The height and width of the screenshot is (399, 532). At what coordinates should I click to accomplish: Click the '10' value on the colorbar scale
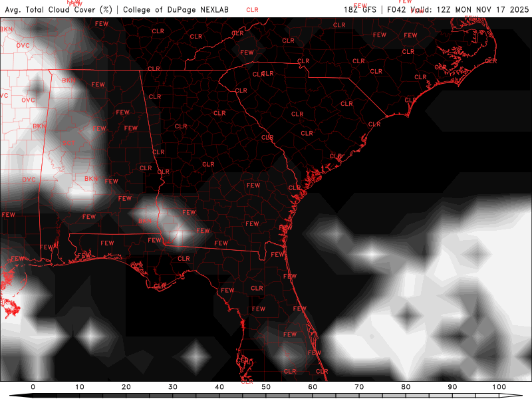click(79, 387)
